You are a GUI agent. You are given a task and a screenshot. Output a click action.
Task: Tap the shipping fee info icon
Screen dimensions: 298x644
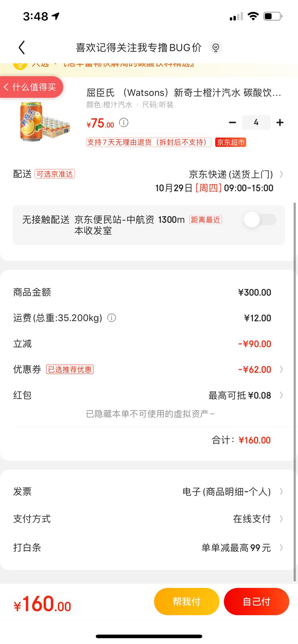point(112,318)
